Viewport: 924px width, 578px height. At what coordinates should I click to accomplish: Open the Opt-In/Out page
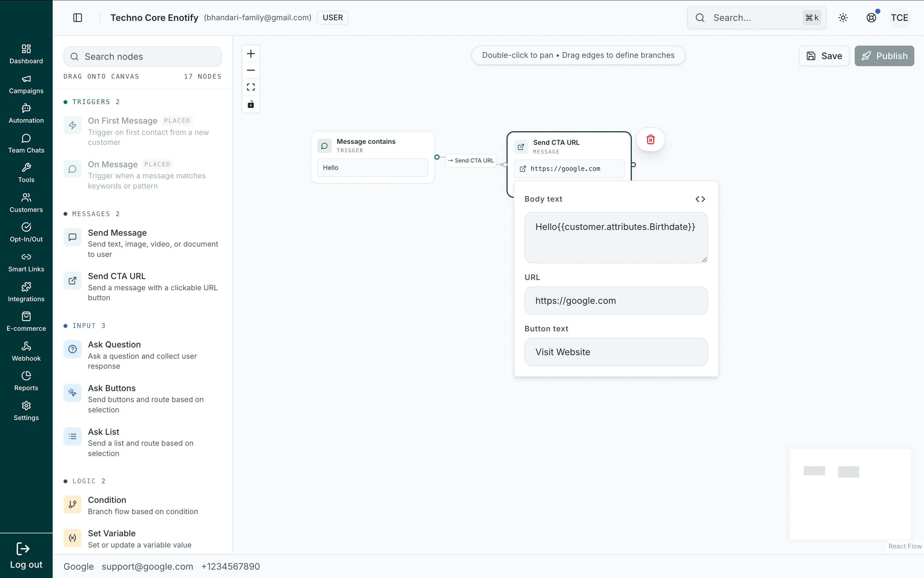[x=26, y=232]
